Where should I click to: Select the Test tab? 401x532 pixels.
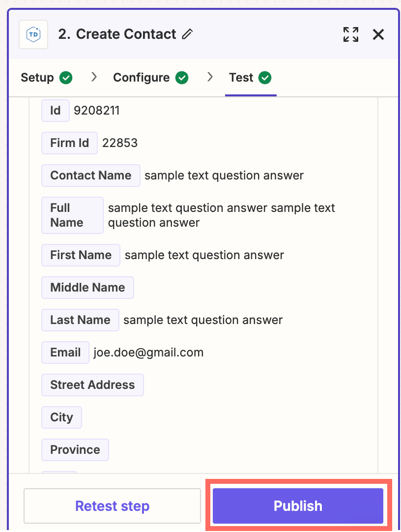tap(241, 78)
